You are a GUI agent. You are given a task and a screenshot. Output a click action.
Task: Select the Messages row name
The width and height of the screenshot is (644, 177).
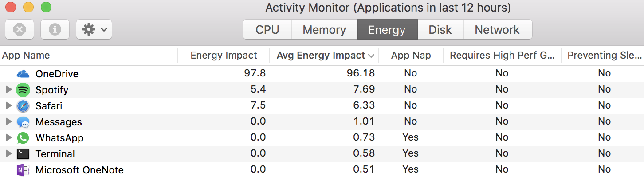[59, 122]
